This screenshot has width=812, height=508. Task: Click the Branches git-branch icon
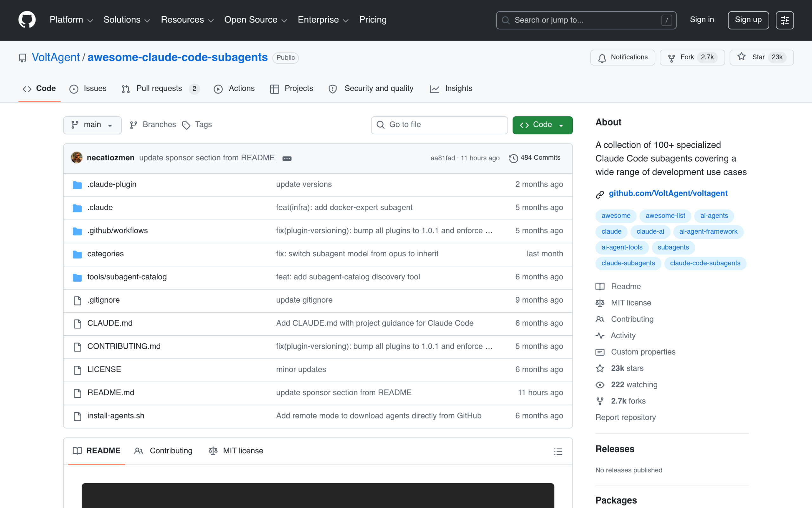coord(134,125)
